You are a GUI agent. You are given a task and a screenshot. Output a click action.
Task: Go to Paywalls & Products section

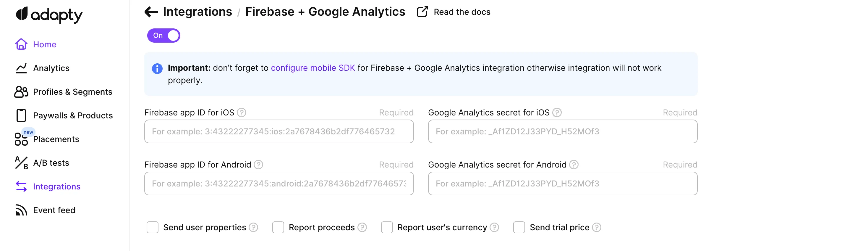click(x=73, y=115)
